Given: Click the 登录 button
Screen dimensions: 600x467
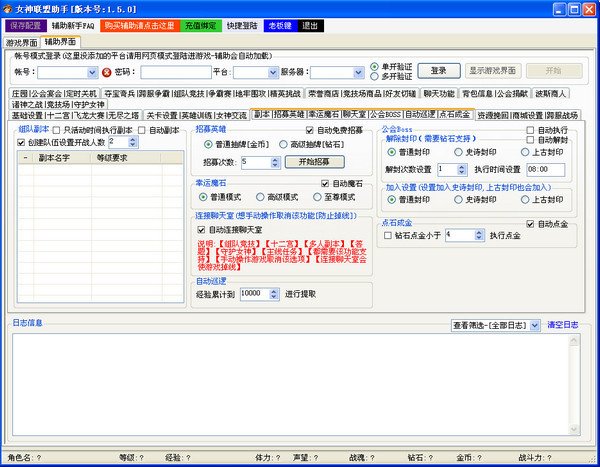Looking at the screenshot, I should pyautogui.click(x=439, y=71).
